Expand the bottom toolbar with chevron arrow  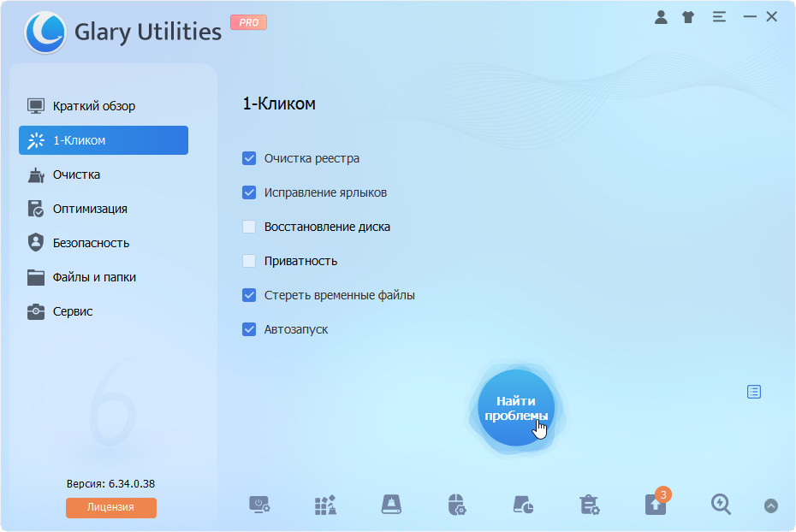tap(770, 505)
